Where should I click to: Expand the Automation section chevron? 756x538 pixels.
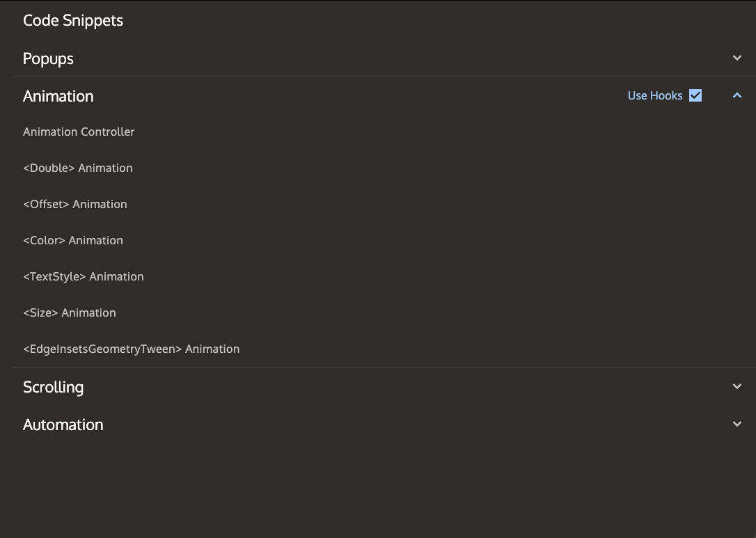click(737, 425)
